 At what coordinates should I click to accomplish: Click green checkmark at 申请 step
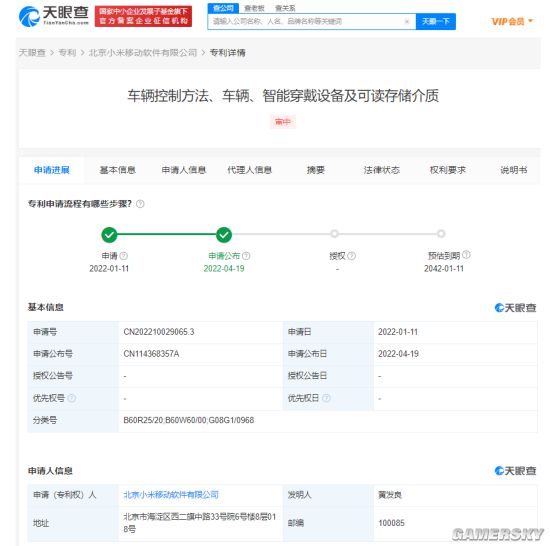(x=109, y=235)
